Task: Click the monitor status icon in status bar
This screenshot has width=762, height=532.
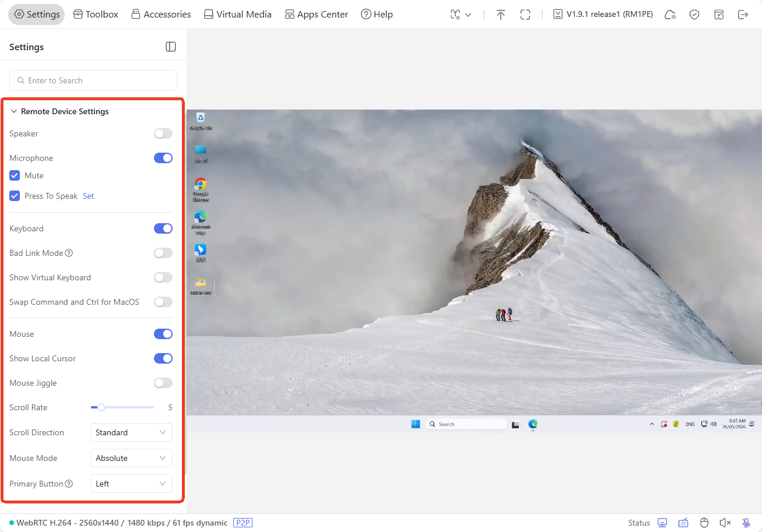Action: pyautogui.click(x=662, y=523)
